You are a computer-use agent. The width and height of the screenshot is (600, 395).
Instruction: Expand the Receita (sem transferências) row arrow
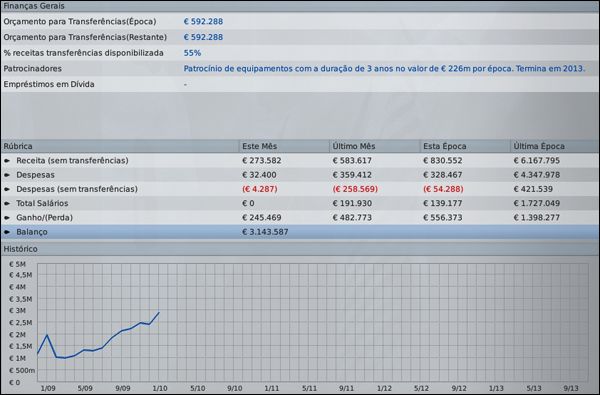point(7,161)
